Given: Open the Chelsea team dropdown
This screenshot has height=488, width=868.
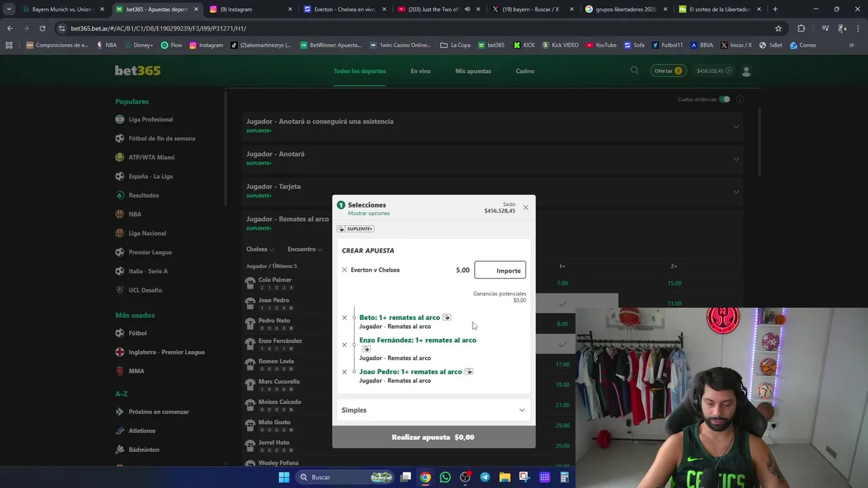Looking at the screenshot, I should (x=260, y=249).
